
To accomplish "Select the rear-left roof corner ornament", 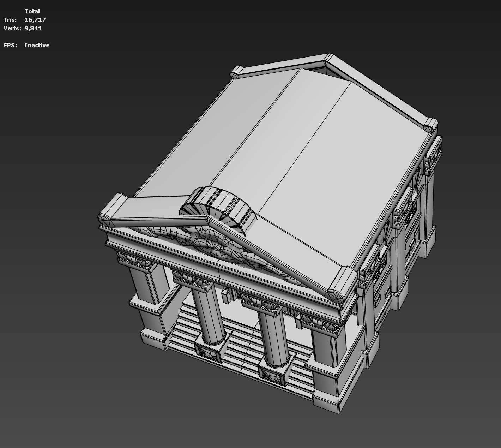I will (x=237, y=72).
